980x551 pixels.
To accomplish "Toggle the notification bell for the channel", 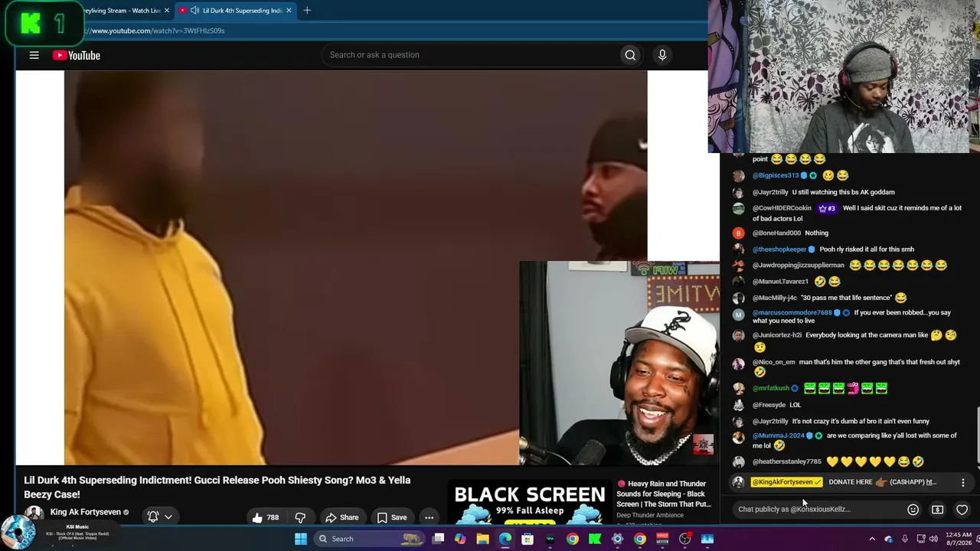I will (153, 517).
